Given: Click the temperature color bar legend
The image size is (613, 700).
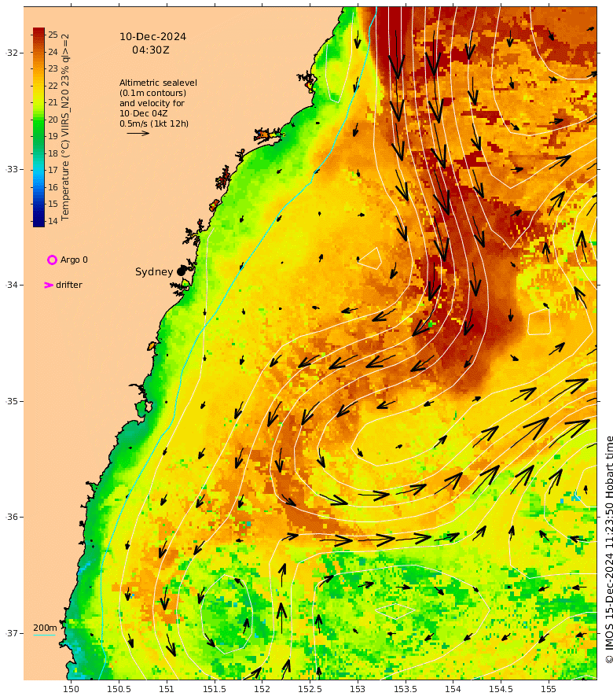Looking at the screenshot, I should pyautogui.click(x=39, y=127).
